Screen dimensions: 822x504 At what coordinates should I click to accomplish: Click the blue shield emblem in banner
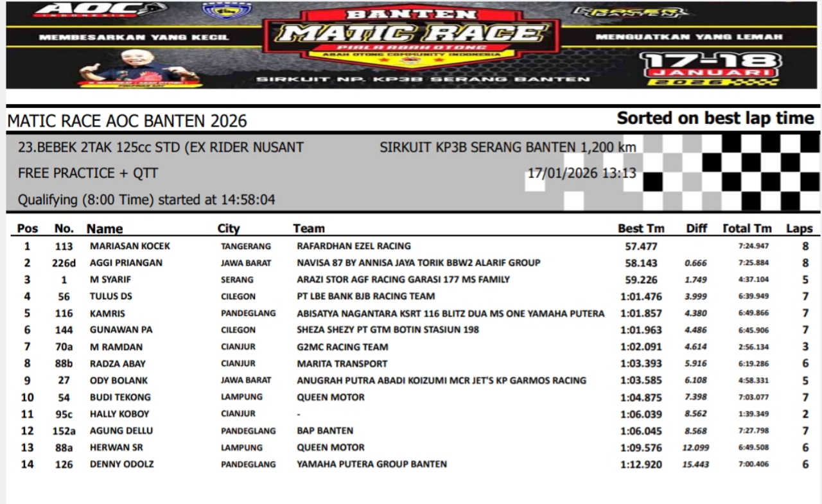pyautogui.click(x=227, y=11)
